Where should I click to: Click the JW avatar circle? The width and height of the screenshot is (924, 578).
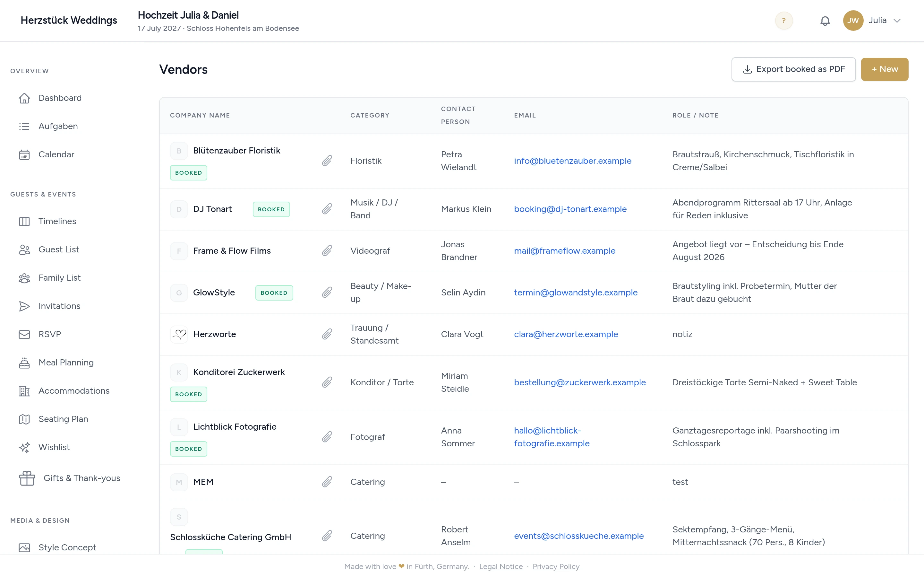(x=853, y=20)
